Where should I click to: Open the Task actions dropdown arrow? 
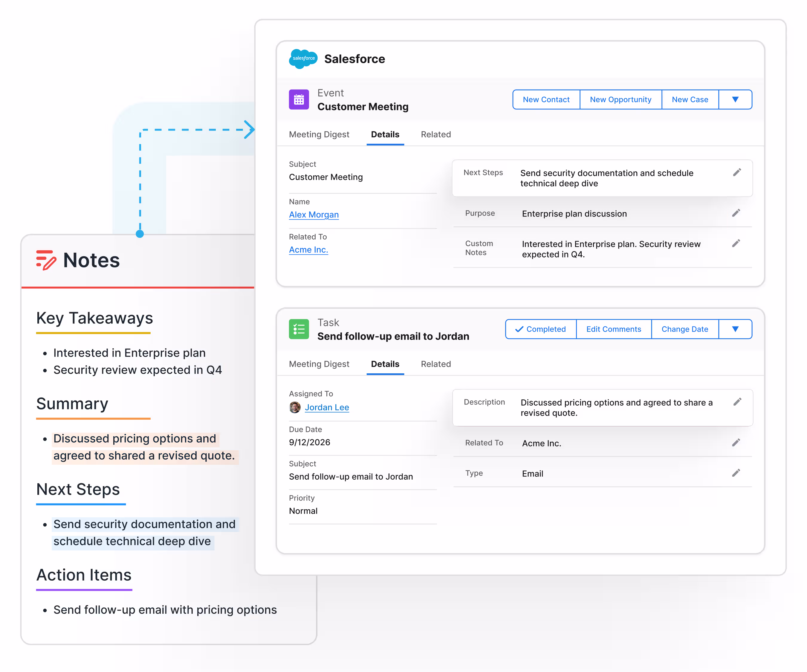click(735, 329)
